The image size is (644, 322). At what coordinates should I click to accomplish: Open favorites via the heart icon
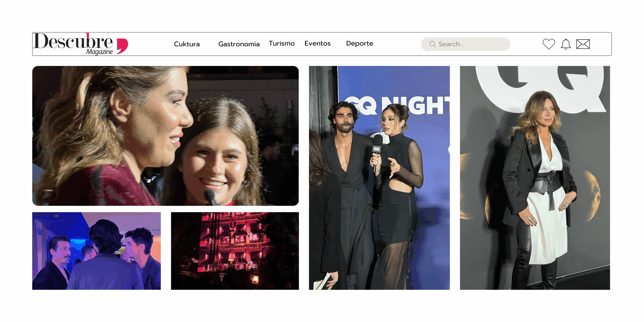pos(549,44)
